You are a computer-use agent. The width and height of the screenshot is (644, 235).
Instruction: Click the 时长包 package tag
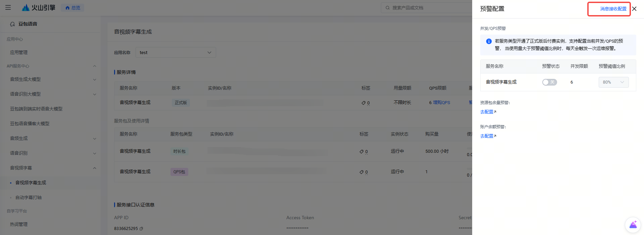pos(179,151)
